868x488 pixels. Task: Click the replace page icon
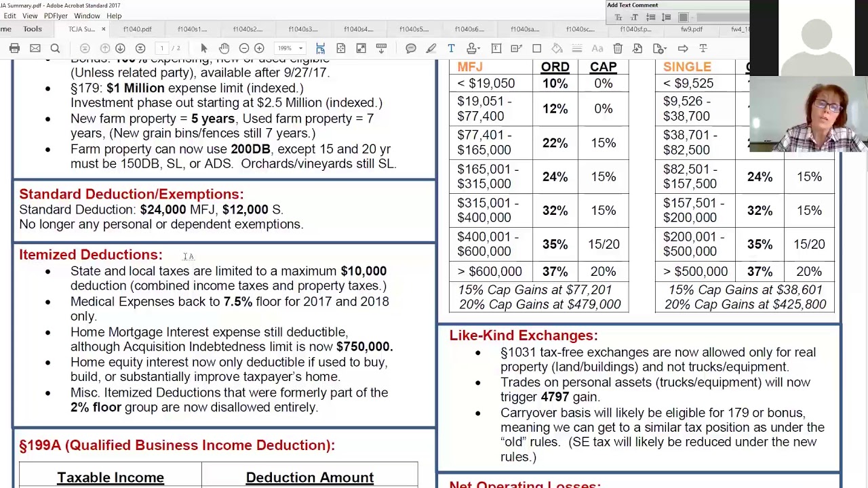click(637, 48)
